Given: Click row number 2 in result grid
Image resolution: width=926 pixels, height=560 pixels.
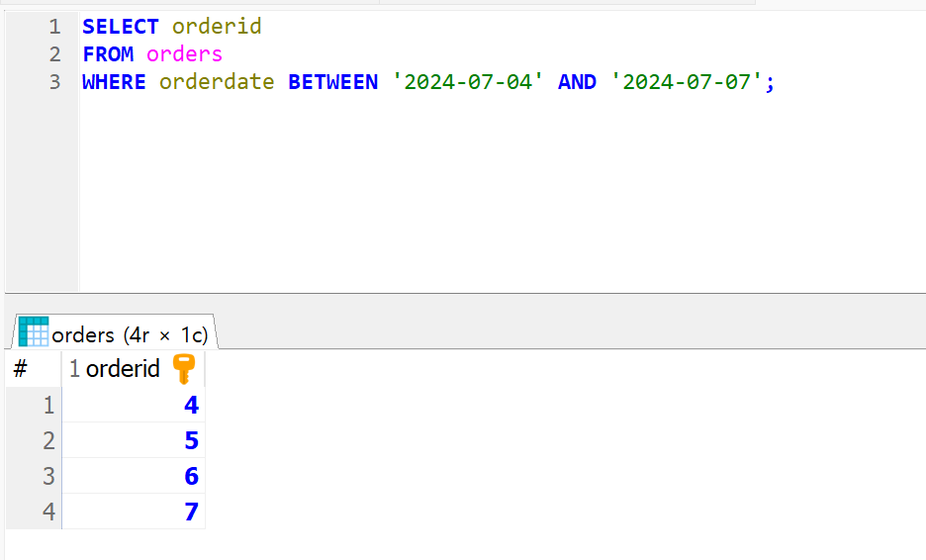Looking at the screenshot, I should click(x=34, y=440).
